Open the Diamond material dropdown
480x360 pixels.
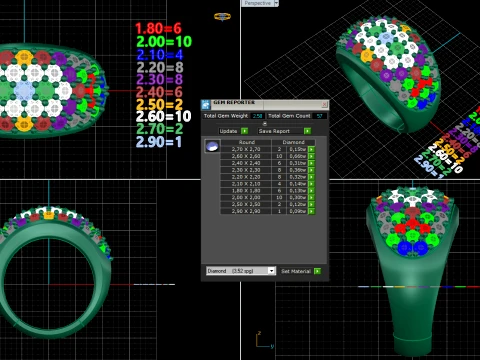coord(271,271)
